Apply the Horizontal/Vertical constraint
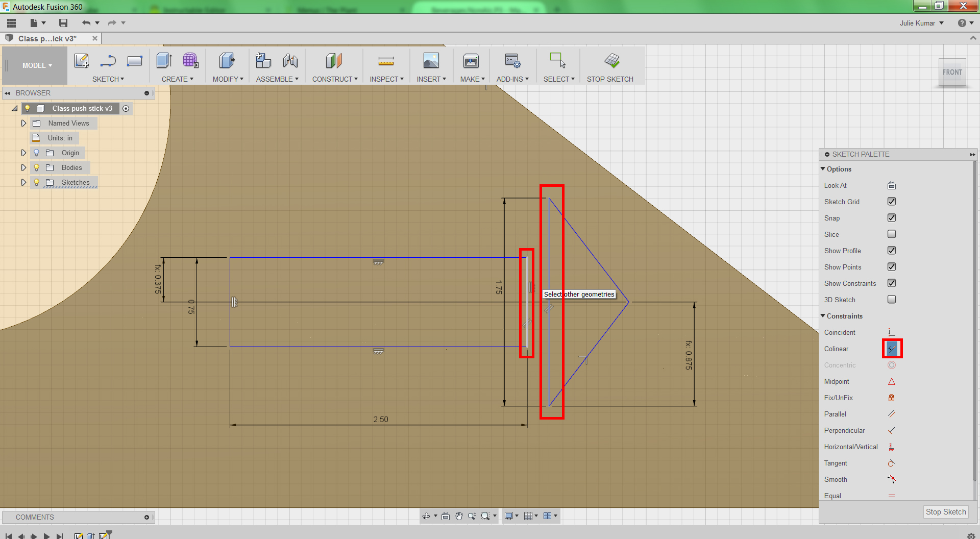The width and height of the screenshot is (980, 539). pos(892,447)
